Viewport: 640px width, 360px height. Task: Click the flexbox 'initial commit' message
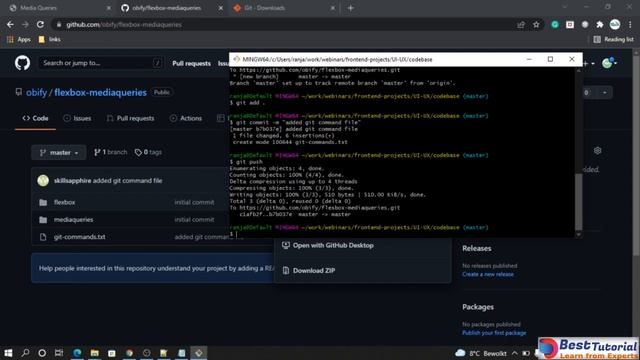click(194, 202)
